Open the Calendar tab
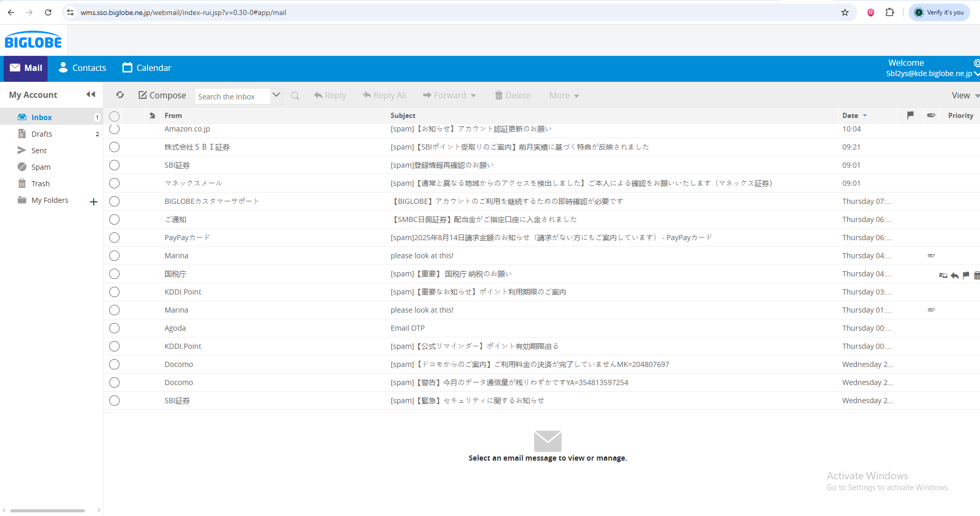The image size is (980, 516). click(146, 68)
